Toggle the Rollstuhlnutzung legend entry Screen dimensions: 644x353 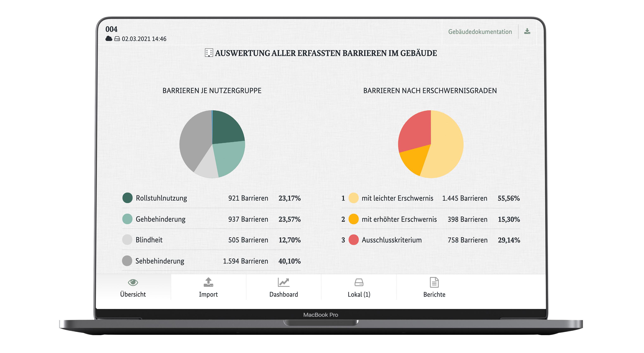[x=161, y=198]
